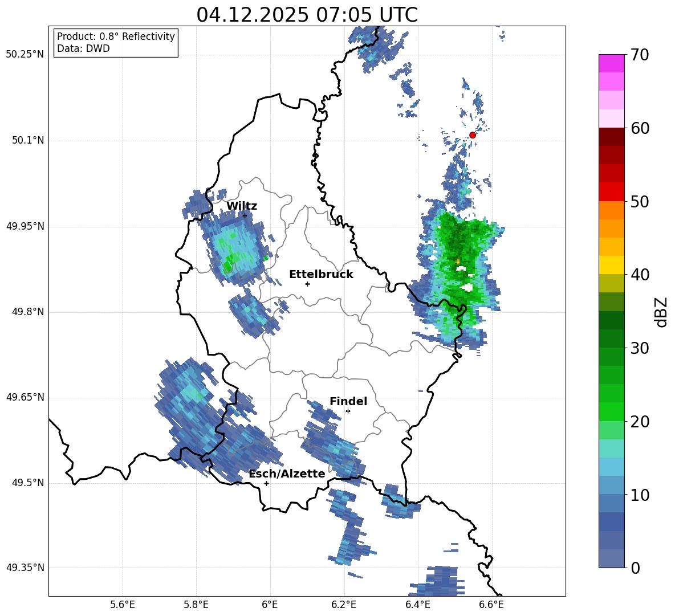
Task: Click the dBZ colorbar axis label
Action: (661, 312)
